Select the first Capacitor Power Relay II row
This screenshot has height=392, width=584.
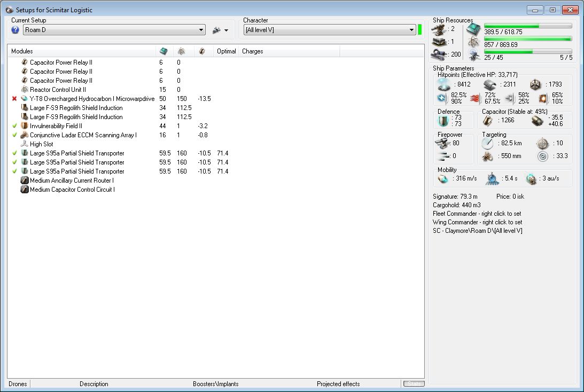[215, 62]
